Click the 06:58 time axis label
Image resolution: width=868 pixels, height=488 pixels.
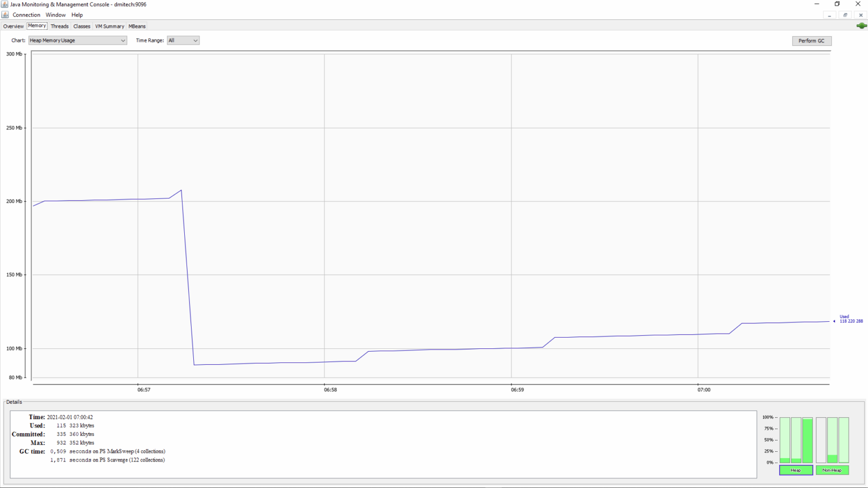331,390
